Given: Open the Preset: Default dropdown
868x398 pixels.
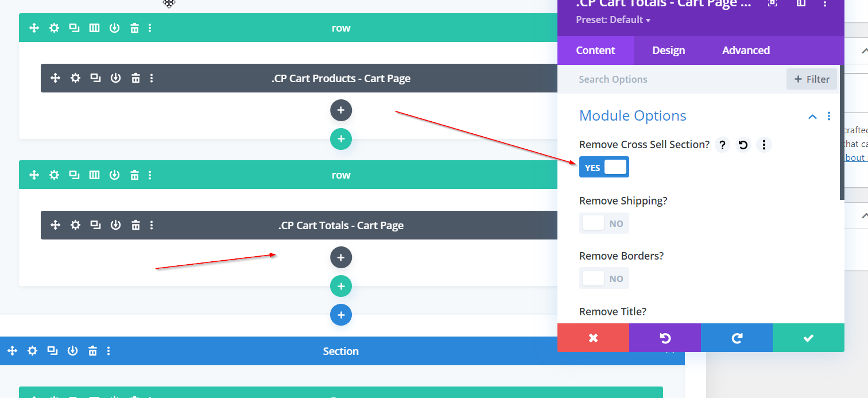Looking at the screenshot, I should 613,20.
